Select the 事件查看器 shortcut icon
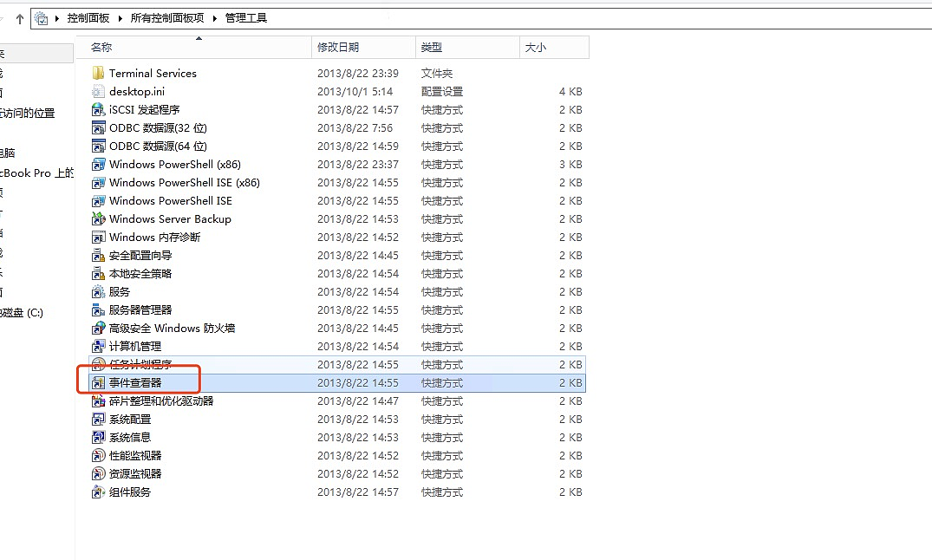The width and height of the screenshot is (932, 560). 98,383
